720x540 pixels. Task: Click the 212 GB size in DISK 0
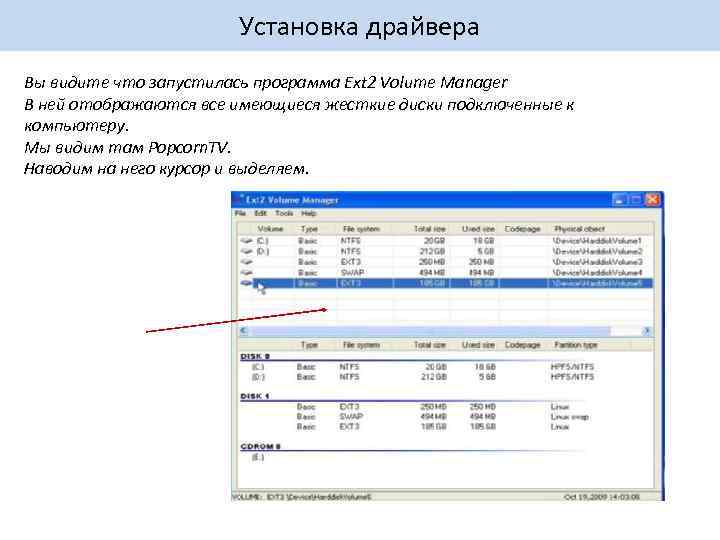click(433, 377)
